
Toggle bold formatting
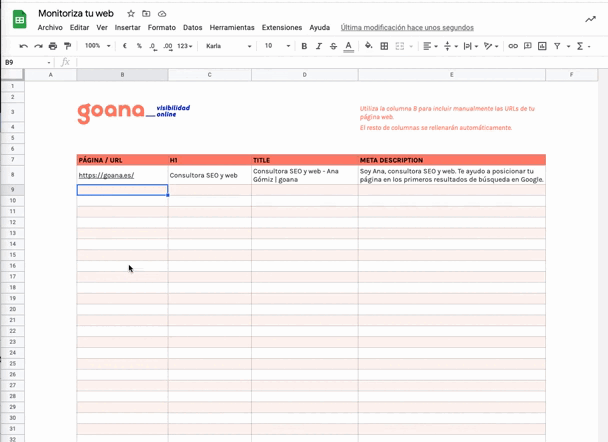pos(304,46)
